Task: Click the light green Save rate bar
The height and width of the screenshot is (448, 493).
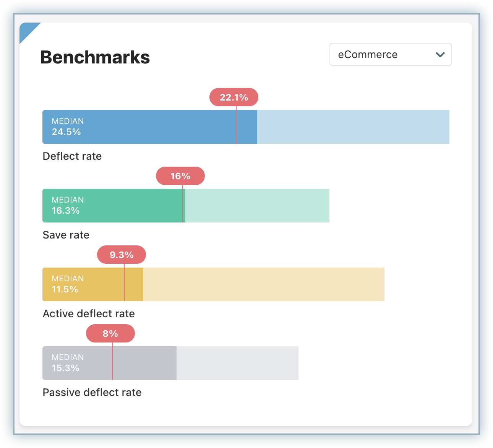Action: click(x=257, y=206)
